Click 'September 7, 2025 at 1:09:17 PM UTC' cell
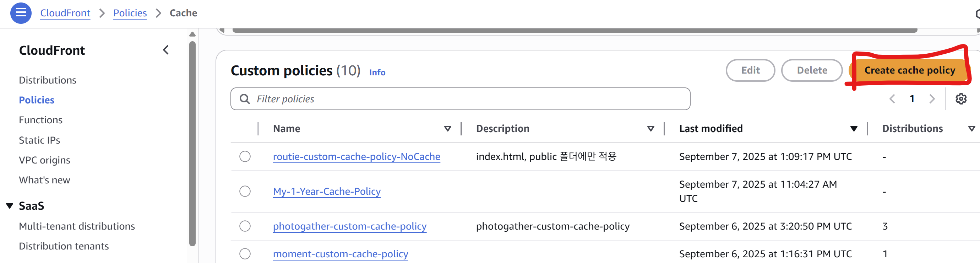Image resolution: width=980 pixels, height=263 pixels. (766, 156)
